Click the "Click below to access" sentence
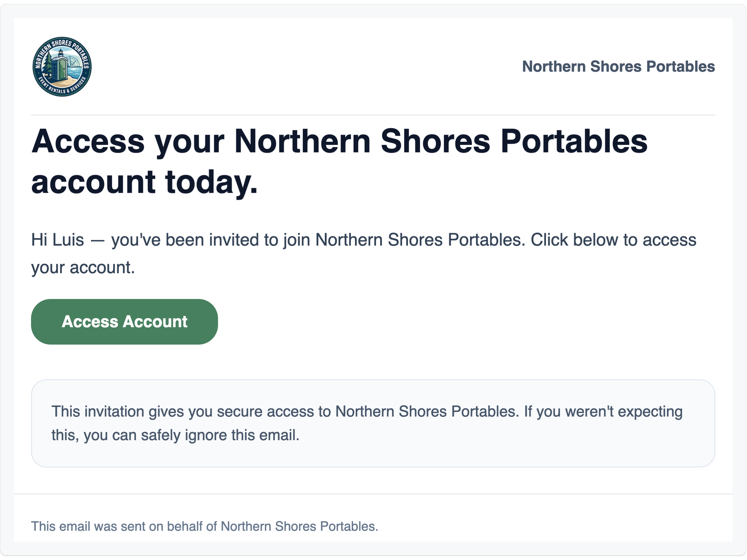This screenshot has height=560, width=747. coord(613,240)
